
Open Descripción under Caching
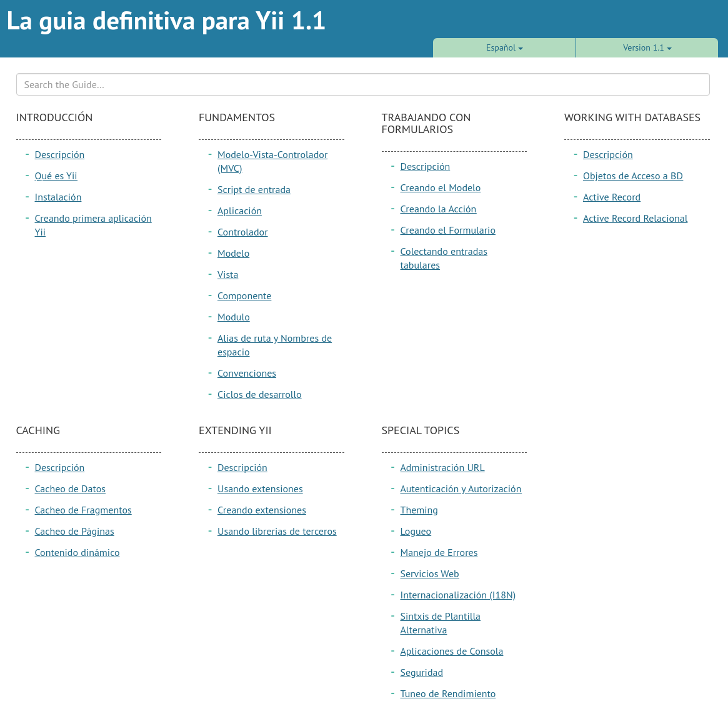pos(59,468)
